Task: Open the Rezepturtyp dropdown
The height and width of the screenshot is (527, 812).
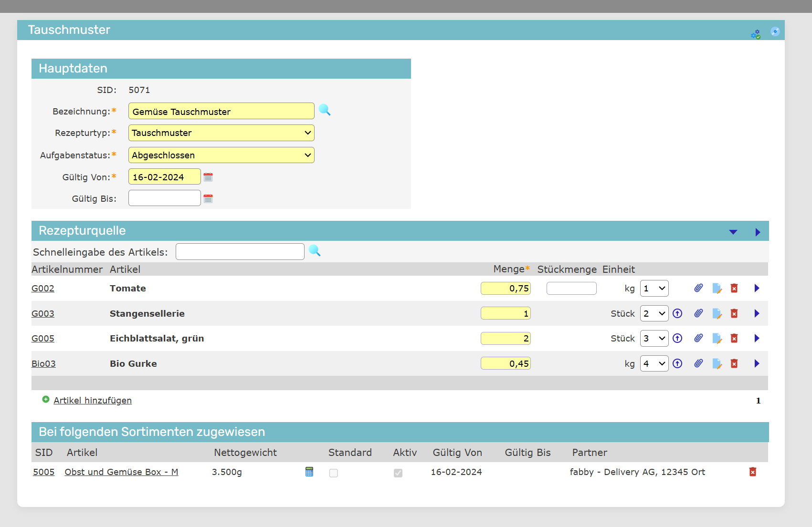Action: click(221, 133)
